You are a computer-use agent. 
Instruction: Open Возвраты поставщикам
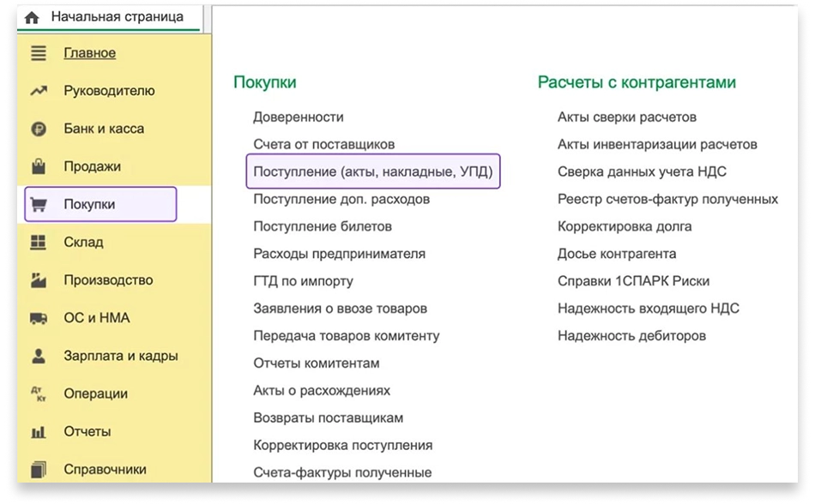pyautogui.click(x=328, y=418)
